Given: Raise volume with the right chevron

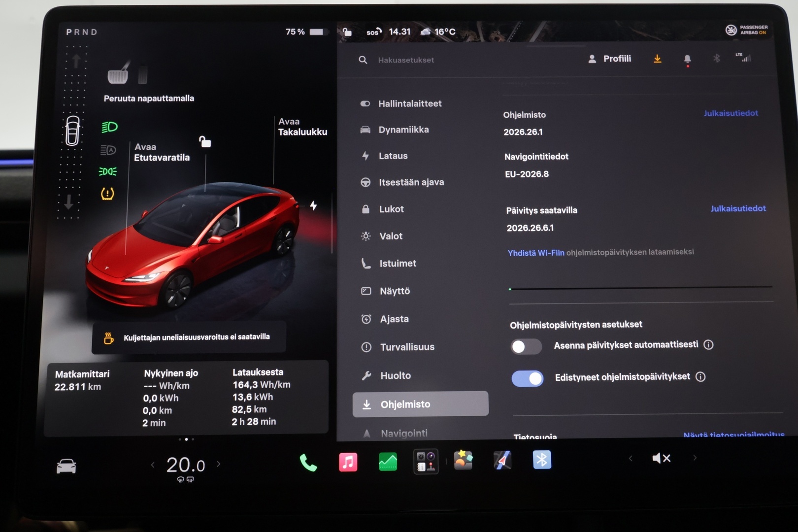Looking at the screenshot, I should (695, 458).
